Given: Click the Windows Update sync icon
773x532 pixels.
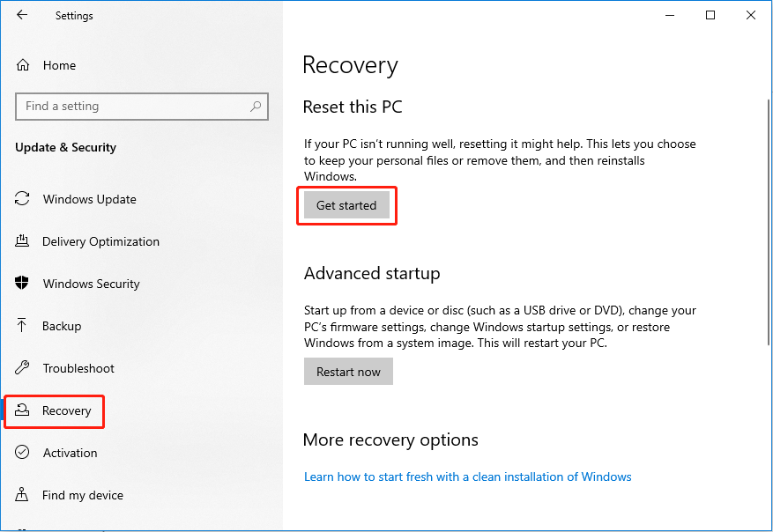Looking at the screenshot, I should click(23, 199).
